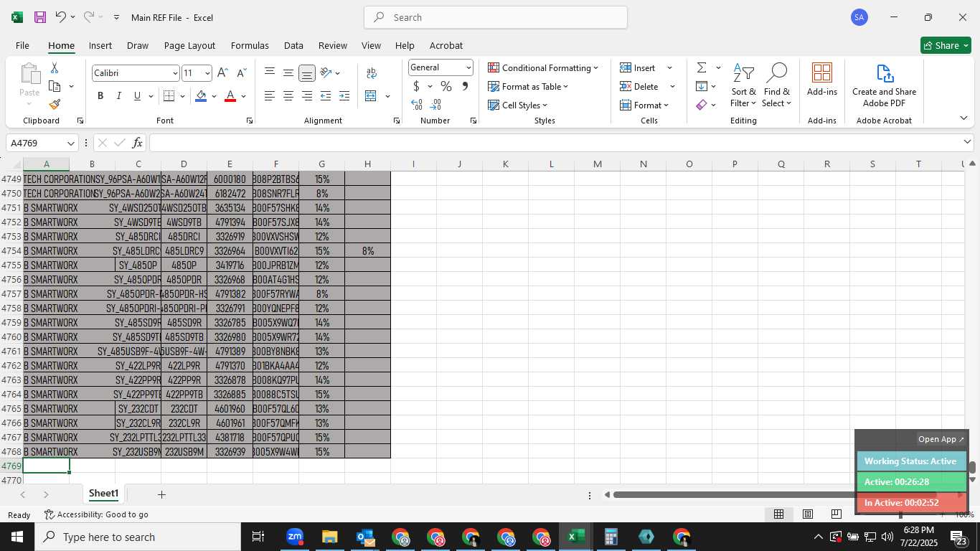Click the Decrease Indent icon
This screenshot has width=980, height=551.
pos(326,96)
